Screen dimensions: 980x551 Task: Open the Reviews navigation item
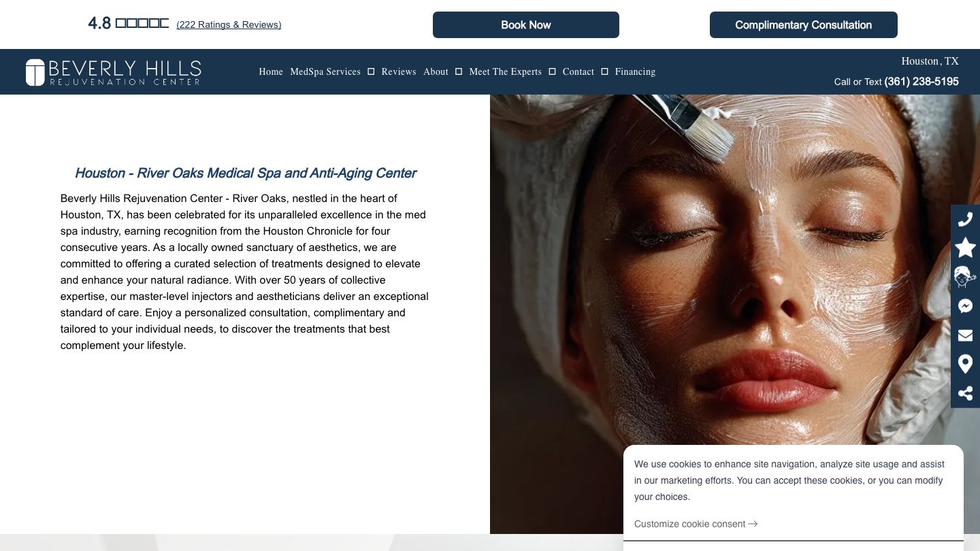(398, 71)
